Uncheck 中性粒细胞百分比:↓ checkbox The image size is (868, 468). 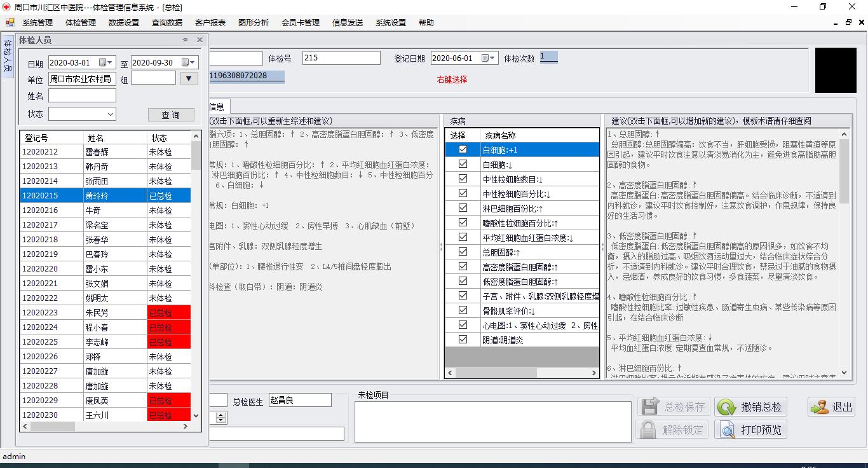click(x=463, y=193)
